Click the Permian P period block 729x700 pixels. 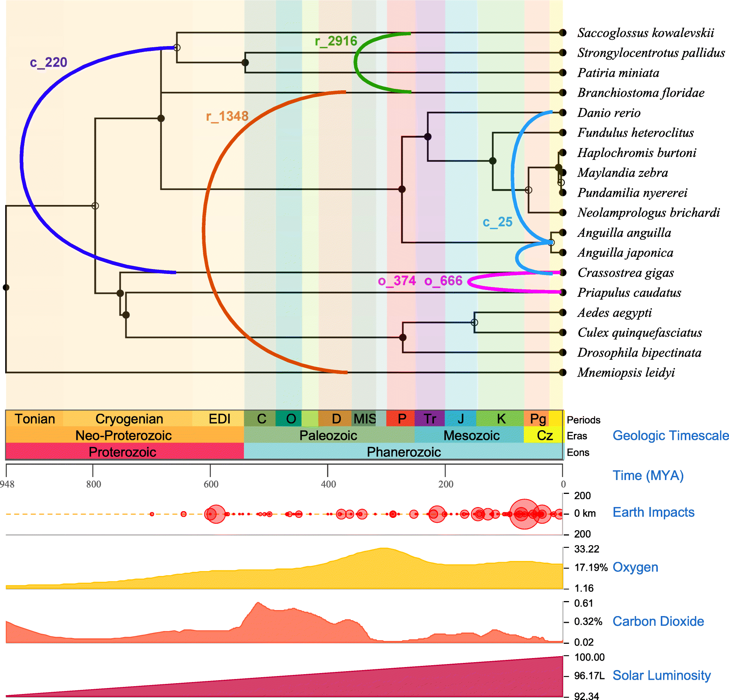point(401,419)
